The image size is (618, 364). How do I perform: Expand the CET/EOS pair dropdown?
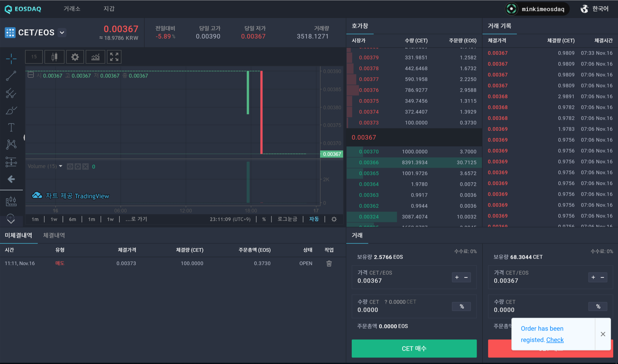62,32
